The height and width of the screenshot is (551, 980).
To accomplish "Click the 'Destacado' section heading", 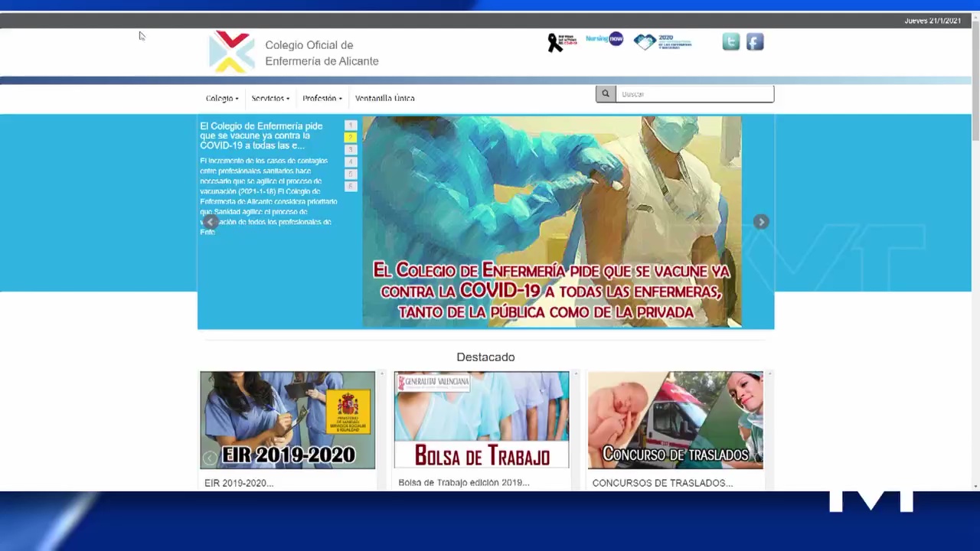I will tap(485, 357).
